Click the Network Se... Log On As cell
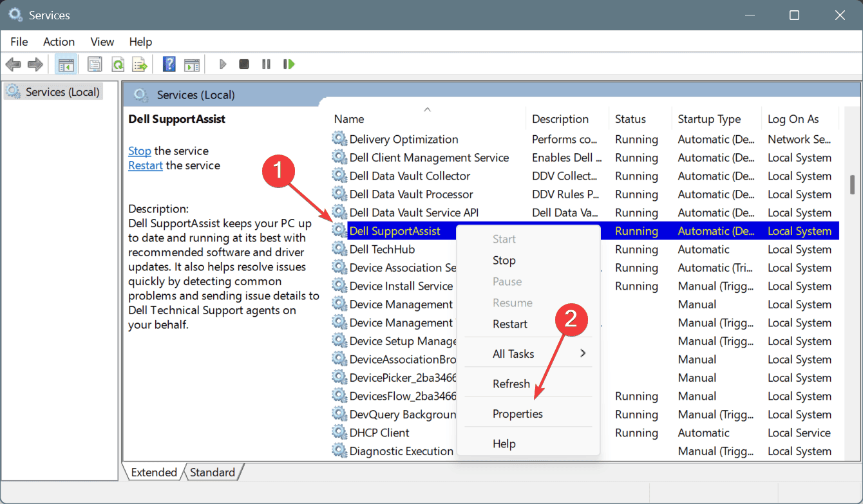The height and width of the screenshot is (504, 863). (799, 139)
